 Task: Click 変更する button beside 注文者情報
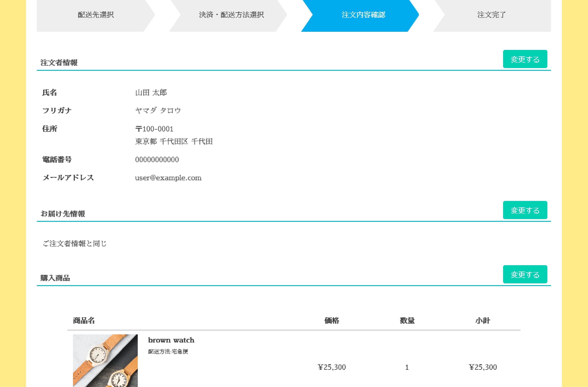tap(525, 59)
